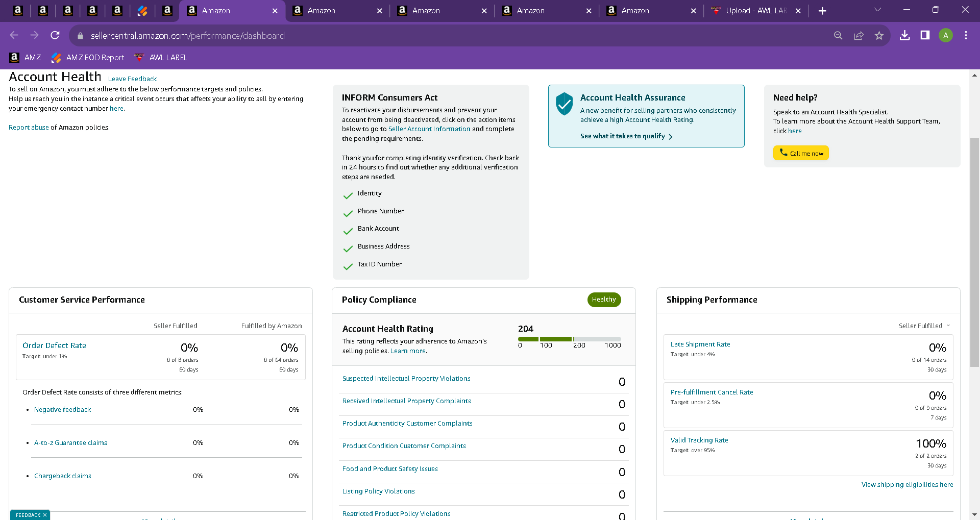Open Pre-fulfillment Cancel Rate details
The height and width of the screenshot is (520, 980).
[712, 392]
